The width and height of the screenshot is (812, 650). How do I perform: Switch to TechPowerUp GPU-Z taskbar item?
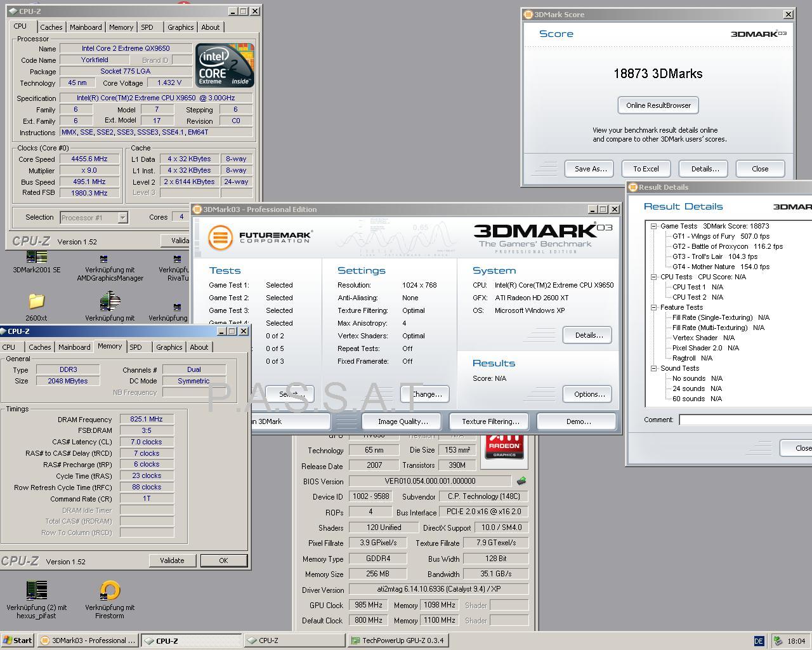click(398, 640)
